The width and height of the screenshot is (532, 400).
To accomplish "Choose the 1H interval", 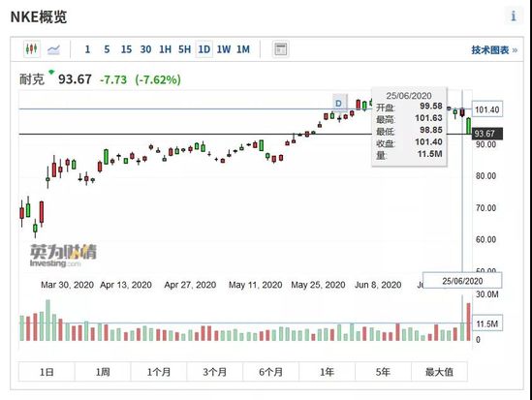I will coord(165,49).
